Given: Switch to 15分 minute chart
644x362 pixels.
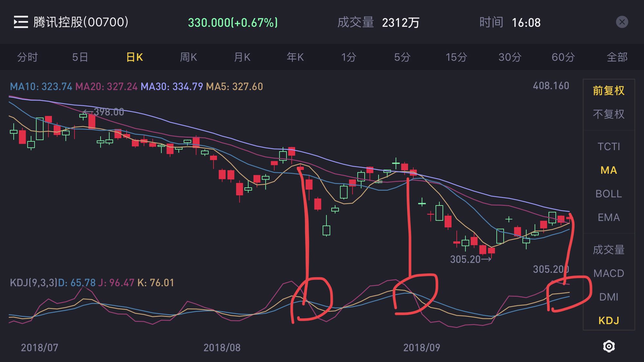Looking at the screenshot, I should pos(456,57).
